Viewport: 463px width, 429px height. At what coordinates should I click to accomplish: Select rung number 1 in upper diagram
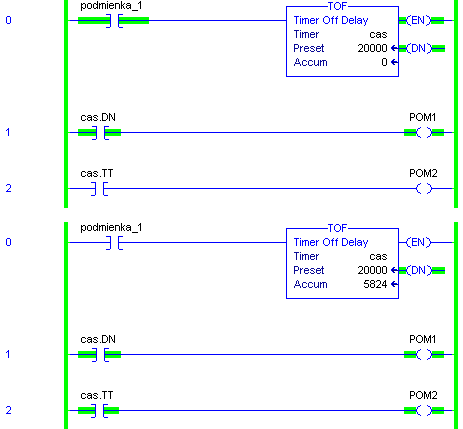(8, 133)
